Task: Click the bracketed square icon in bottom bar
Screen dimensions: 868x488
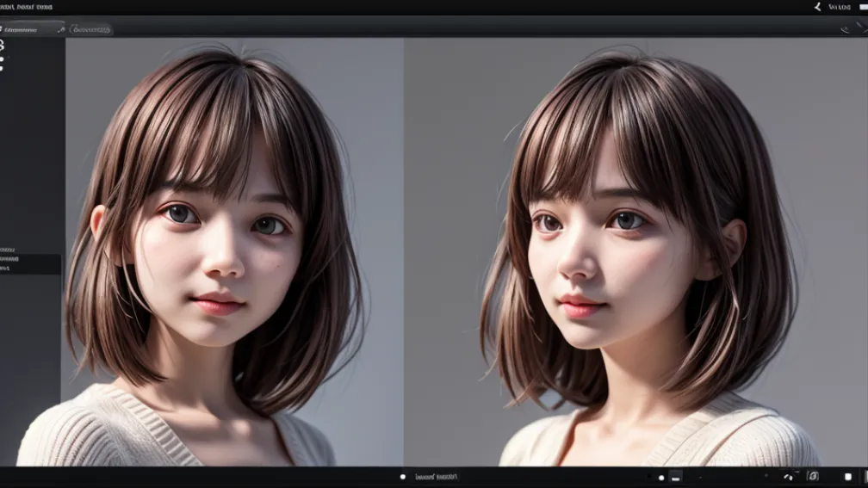Action: pyautogui.click(x=813, y=477)
